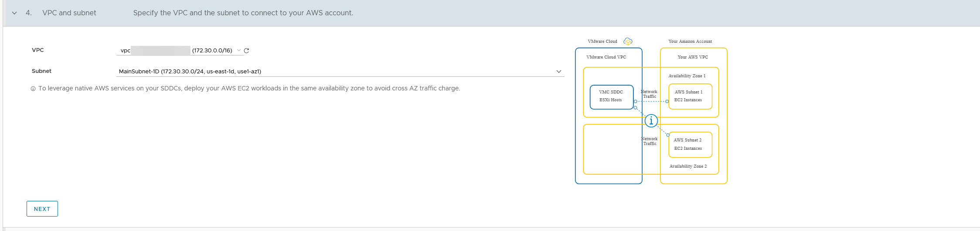Click the Subnet field label
980x231 pixels.
pos(41,71)
